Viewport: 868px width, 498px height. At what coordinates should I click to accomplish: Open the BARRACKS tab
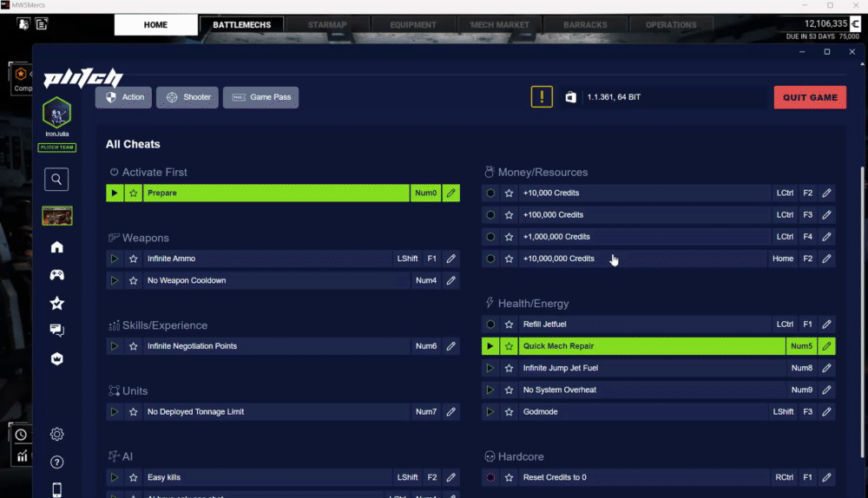click(585, 25)
